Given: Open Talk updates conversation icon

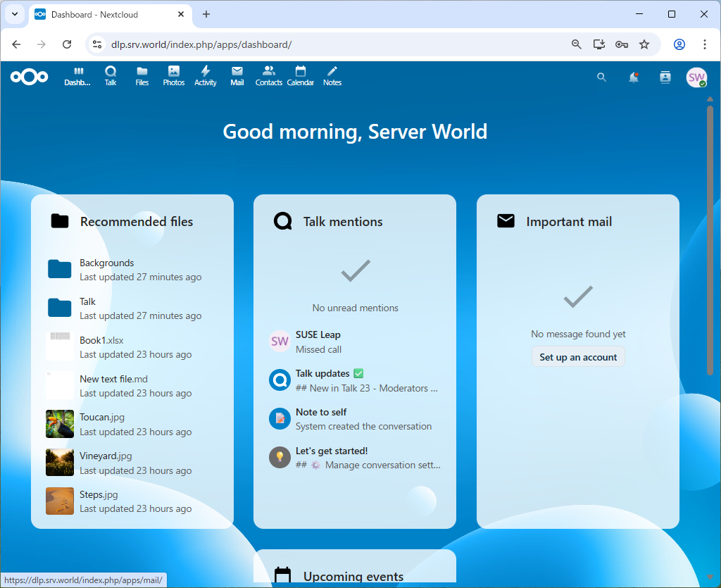Looking at the screenshot, I should click(x=280, y=380).
